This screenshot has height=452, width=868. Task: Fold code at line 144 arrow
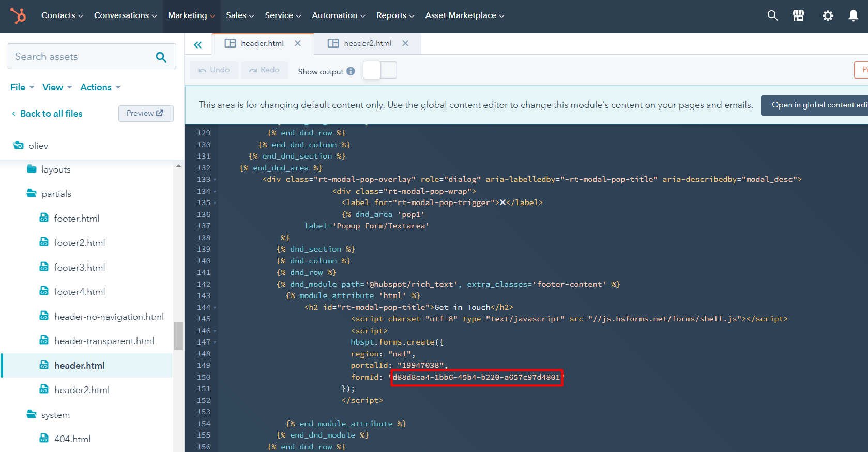coord(215,308)
